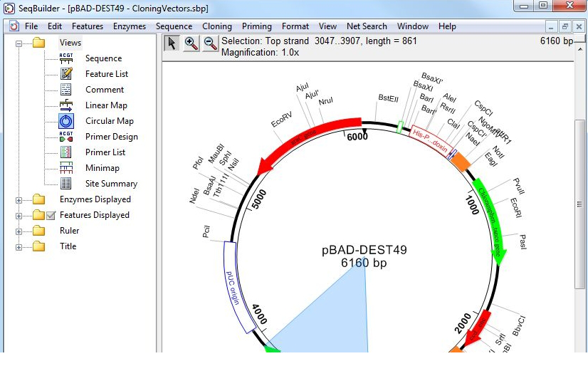Restore down the inner document window
Viewport: 588px width, 366px height.
pos(565,26)
